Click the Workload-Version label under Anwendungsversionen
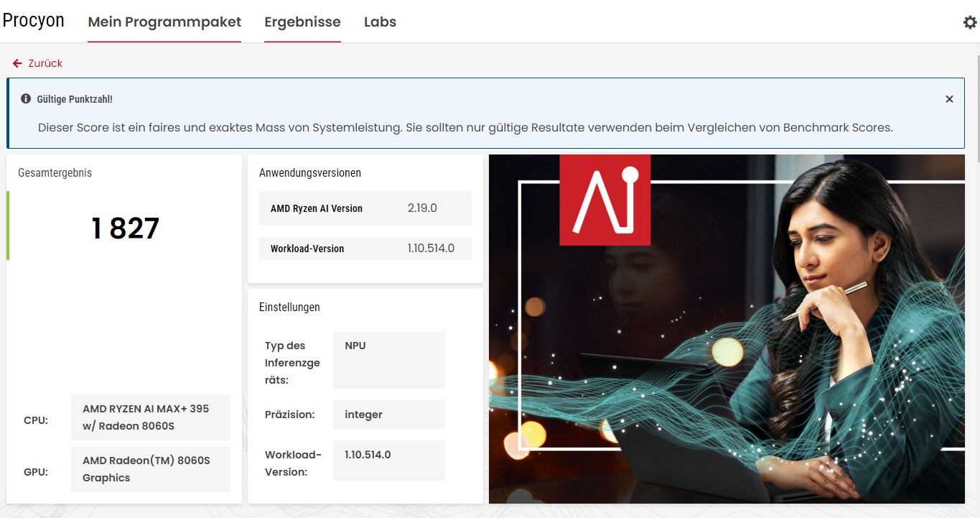The height and width of the screenshot is (518, 980). point(307,249)
